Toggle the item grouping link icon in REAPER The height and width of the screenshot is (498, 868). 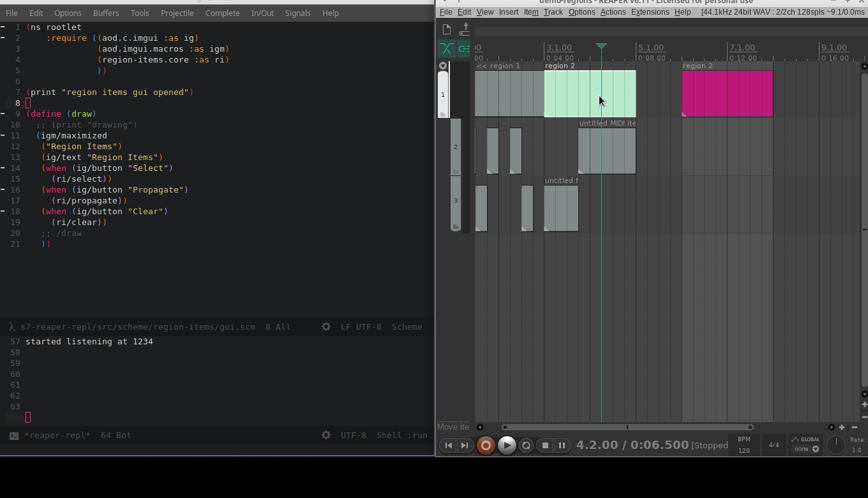coord(464,48)
